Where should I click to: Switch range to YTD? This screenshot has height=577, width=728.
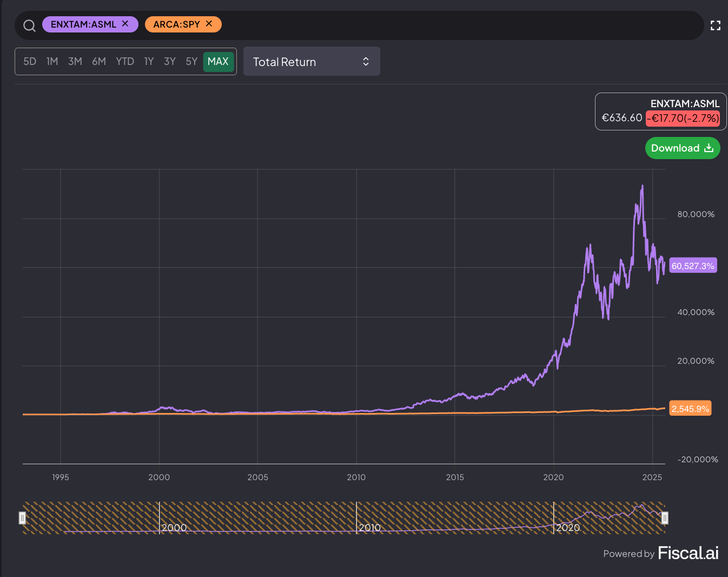pyautogui.click(x=125, y=61)
